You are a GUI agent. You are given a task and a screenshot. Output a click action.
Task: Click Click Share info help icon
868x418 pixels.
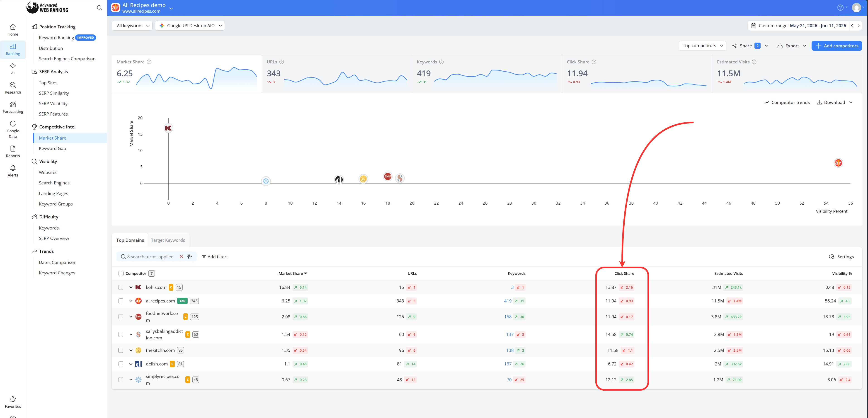(594, 62)
